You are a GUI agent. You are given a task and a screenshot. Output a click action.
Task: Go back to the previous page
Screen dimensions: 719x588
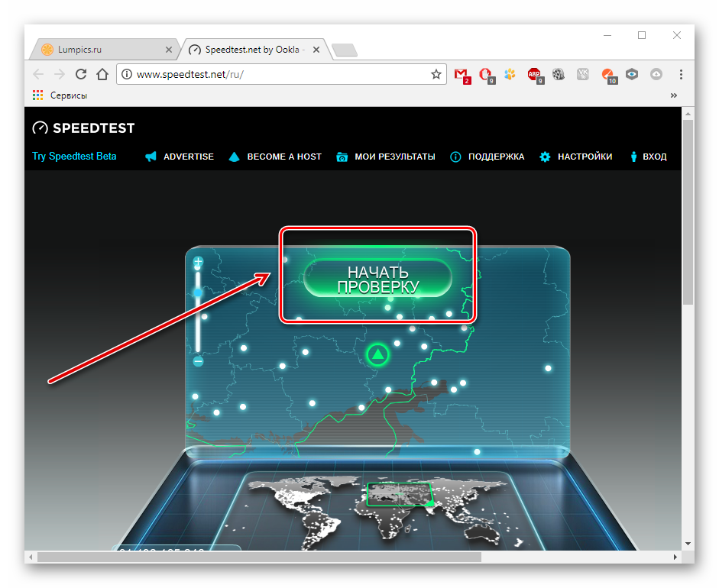[38, 74]
